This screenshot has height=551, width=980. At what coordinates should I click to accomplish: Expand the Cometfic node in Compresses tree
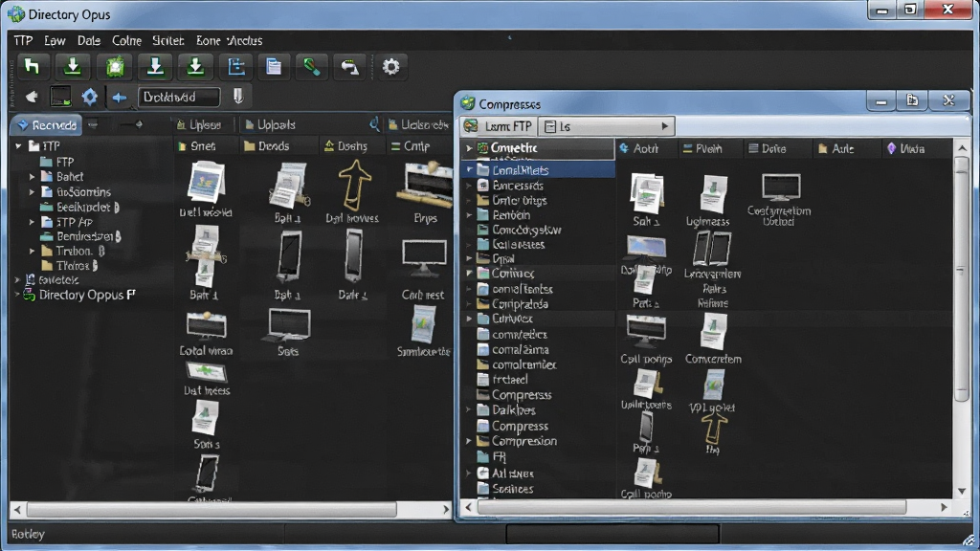coord(469,148)
